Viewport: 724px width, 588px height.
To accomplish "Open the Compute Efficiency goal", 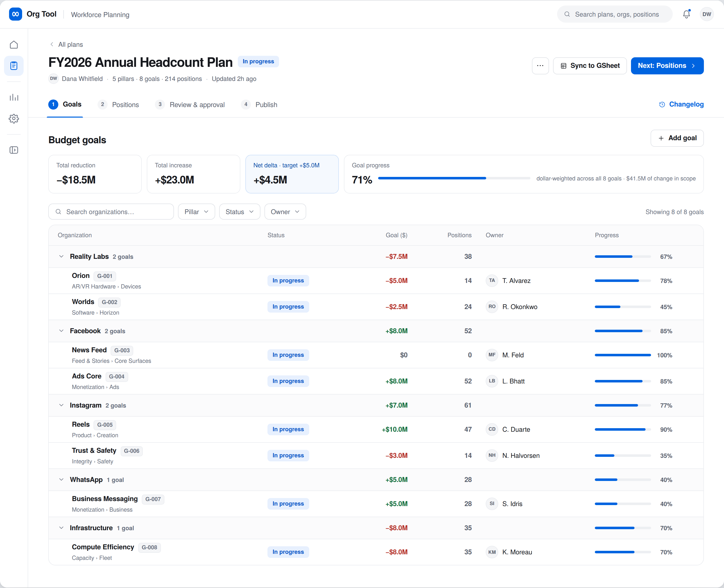I will pyautogui.click(x=376, y=552).
